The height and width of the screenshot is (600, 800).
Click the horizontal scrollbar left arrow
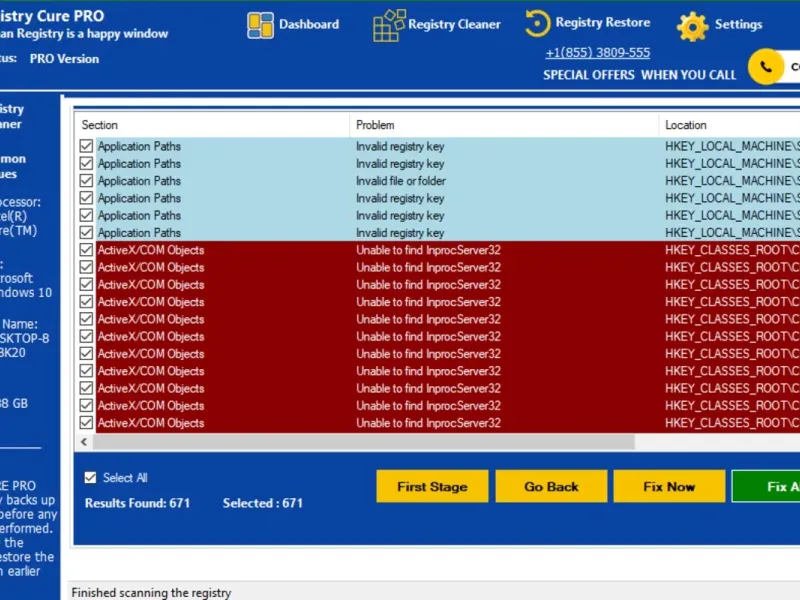pyautogui.click(x=84, y=442)
